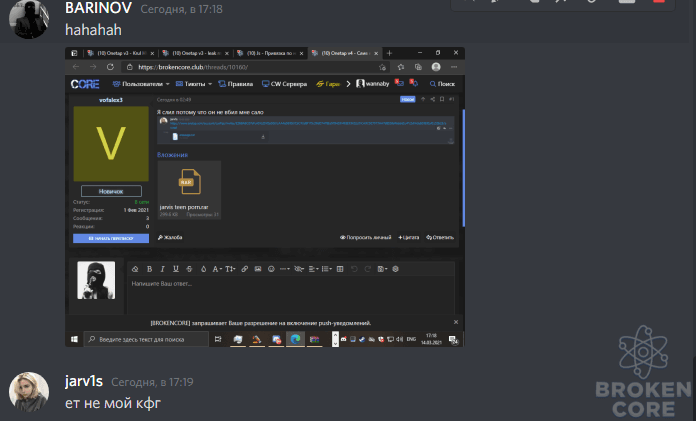
Task: Switch to the 'Onetap v3 - Krul' browser tab
Action: (x=121, y=53)
